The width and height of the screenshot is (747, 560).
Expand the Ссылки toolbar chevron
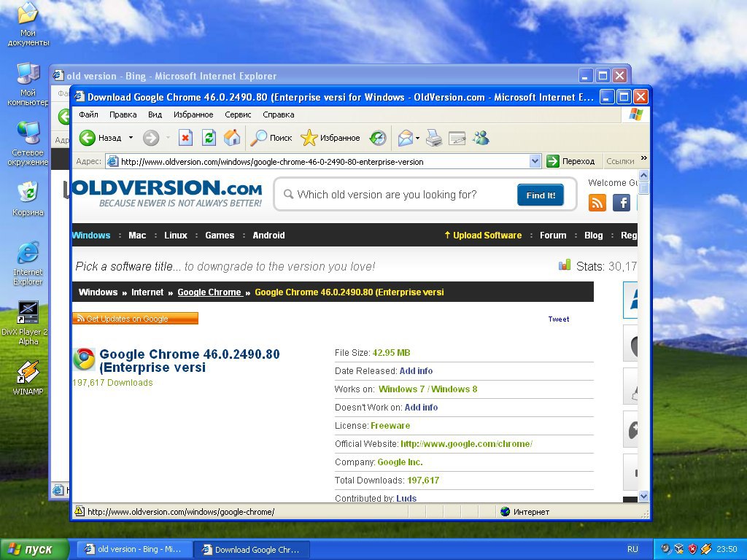point(644,158)
